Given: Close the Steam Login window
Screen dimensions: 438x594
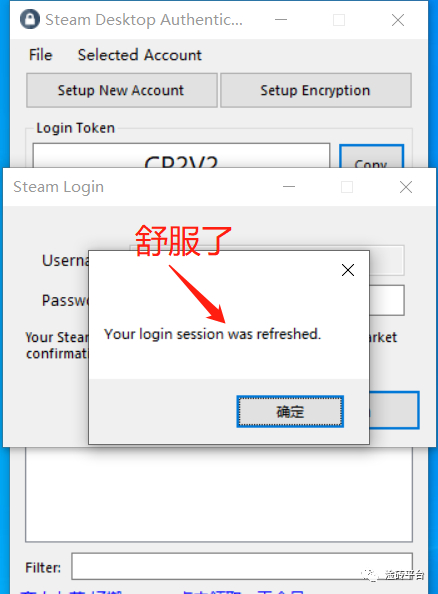Looking at the screenshot, I should tap(406, 187).
